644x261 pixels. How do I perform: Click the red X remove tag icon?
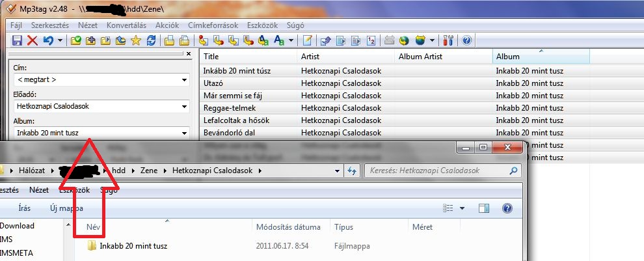pos(33,40)
